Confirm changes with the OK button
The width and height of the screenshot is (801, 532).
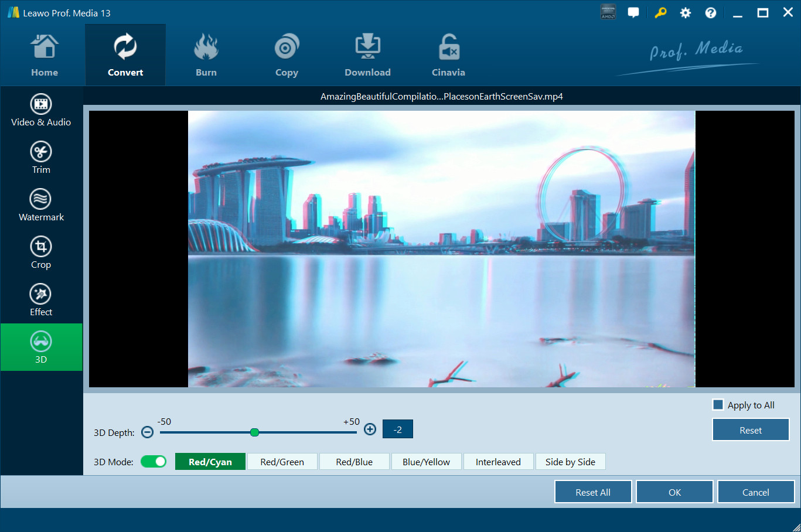(674, 492)
